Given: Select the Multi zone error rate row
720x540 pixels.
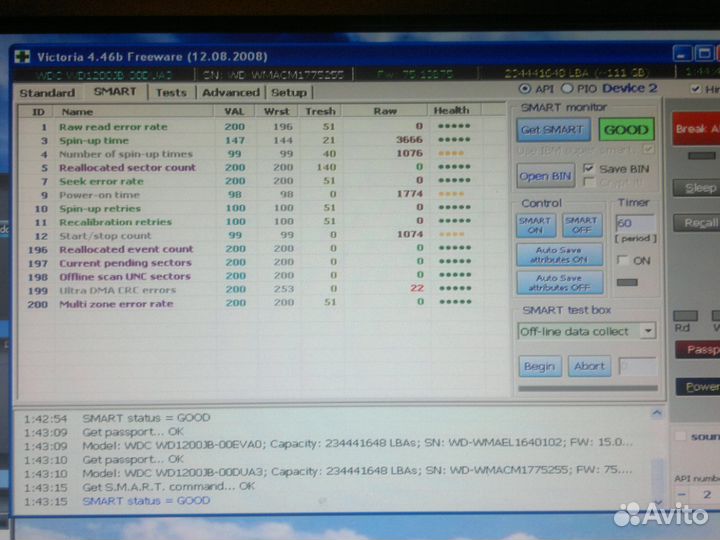Looking at the screenshot, I should (262, 303).
